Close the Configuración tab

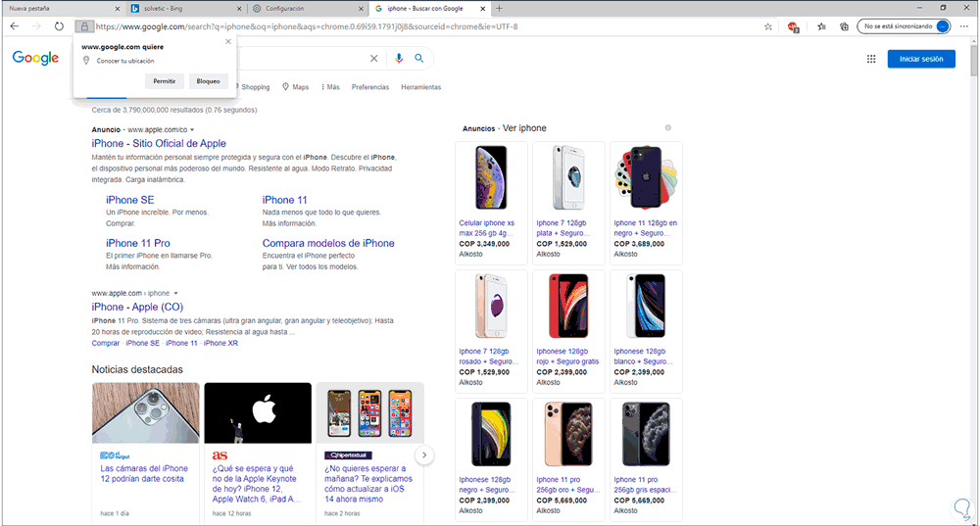(x=361, y=9)
